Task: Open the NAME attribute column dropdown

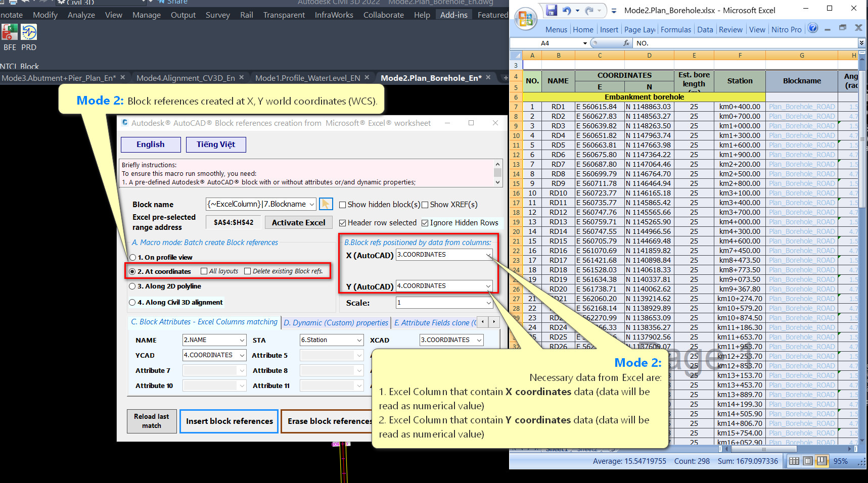Action: (242, 340)
